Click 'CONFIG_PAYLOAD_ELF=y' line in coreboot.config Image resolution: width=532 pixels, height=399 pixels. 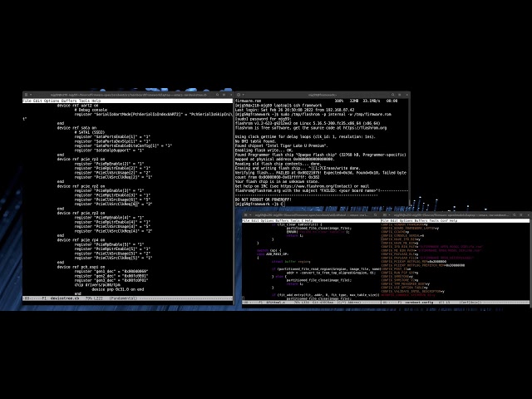pyautogui.click(x=400, y=254)
